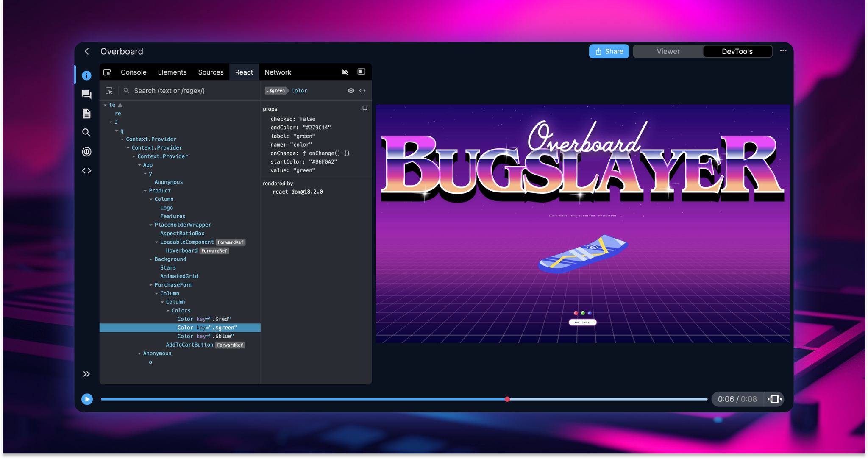Collapse the te root node
Screen dimensions: 868x459
click(105, 105)
